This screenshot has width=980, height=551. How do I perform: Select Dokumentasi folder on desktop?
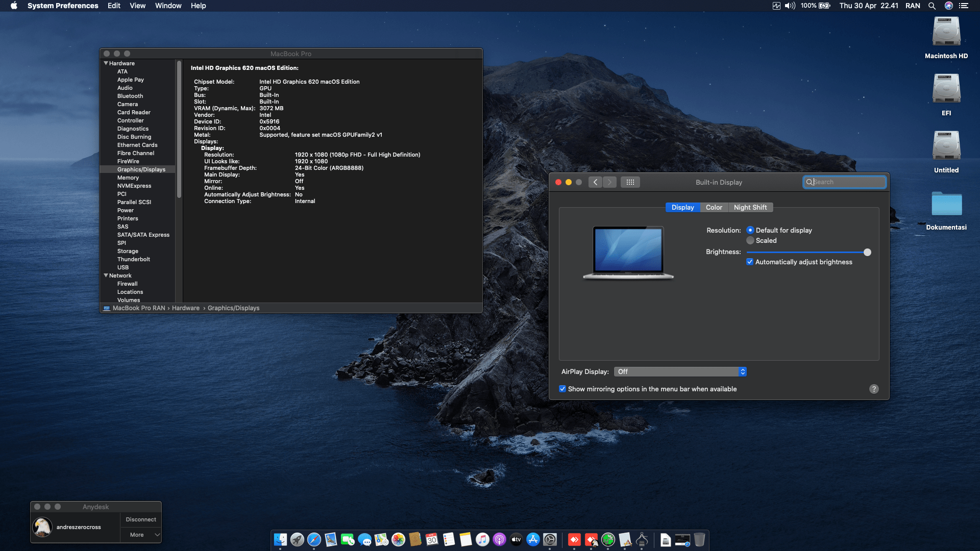tap(946, 210)
